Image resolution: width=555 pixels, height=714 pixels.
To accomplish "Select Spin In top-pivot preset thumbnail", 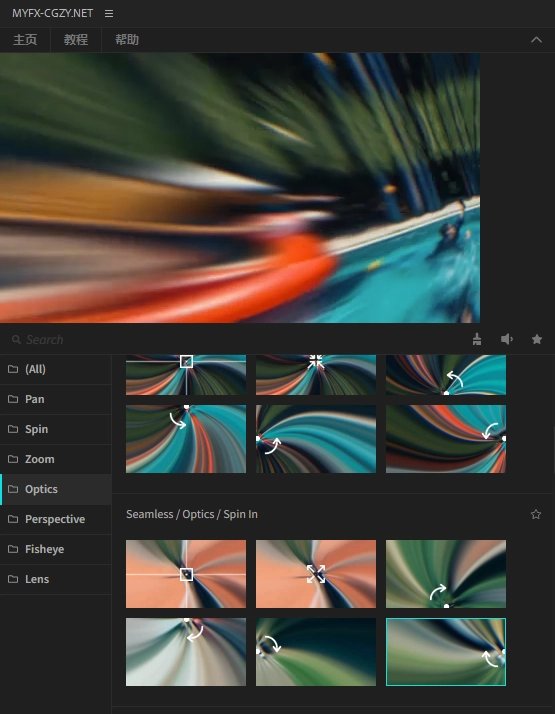I will pos(186,652).
